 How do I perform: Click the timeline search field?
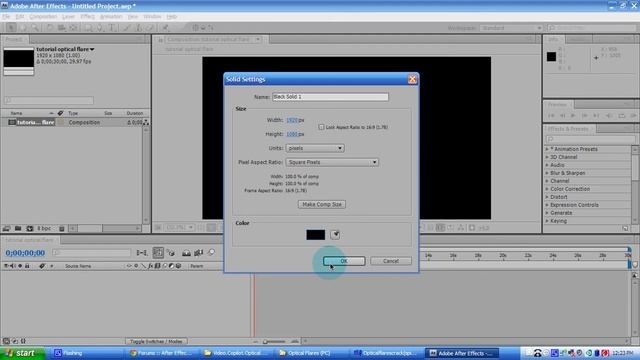coord(92,253)
